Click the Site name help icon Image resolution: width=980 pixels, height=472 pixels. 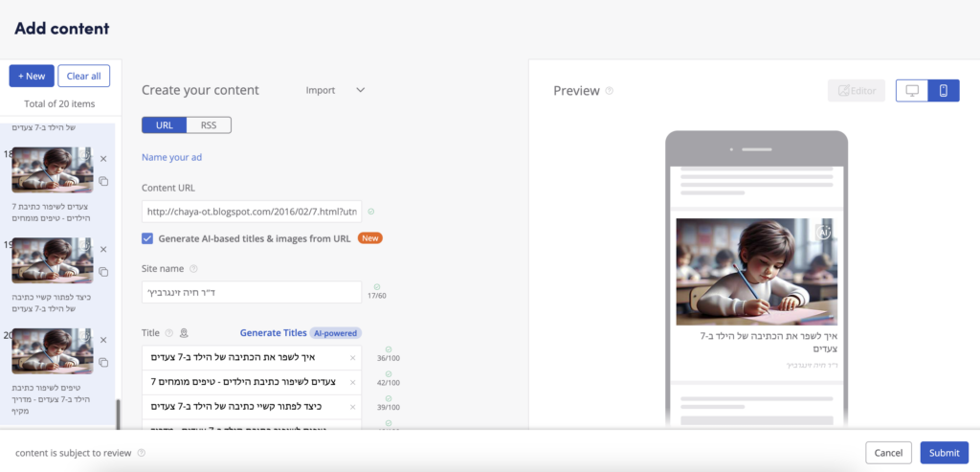(x=194, y=269)
